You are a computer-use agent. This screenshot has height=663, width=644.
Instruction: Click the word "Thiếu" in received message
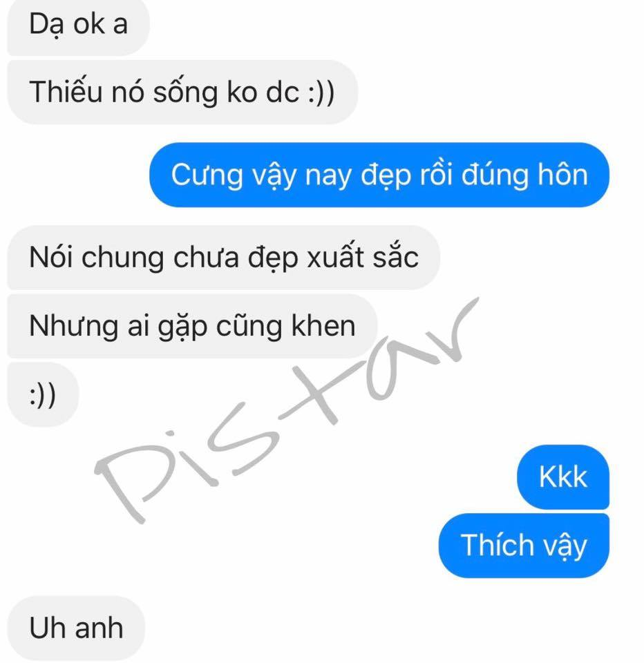[66, 92]
